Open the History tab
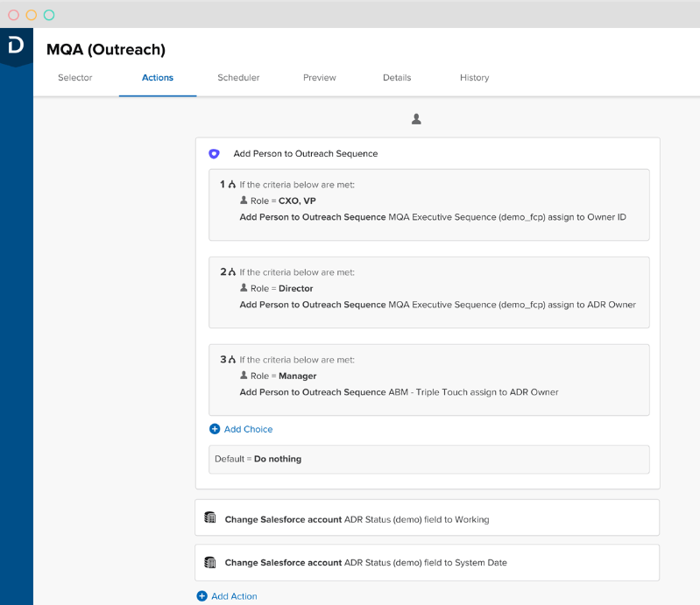 tap(475, 78)
